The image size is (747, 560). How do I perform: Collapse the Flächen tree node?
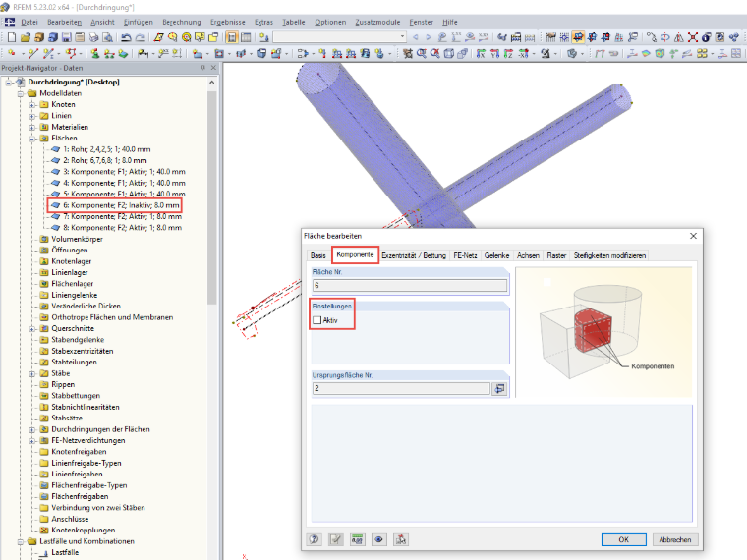31,139
